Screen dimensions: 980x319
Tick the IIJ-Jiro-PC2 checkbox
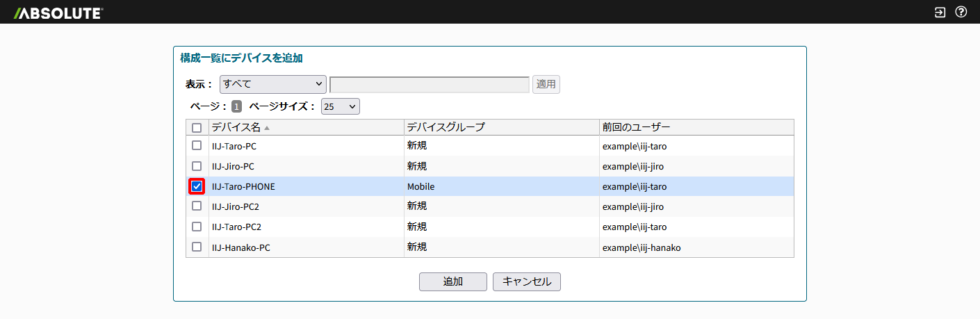coord(197,206)
